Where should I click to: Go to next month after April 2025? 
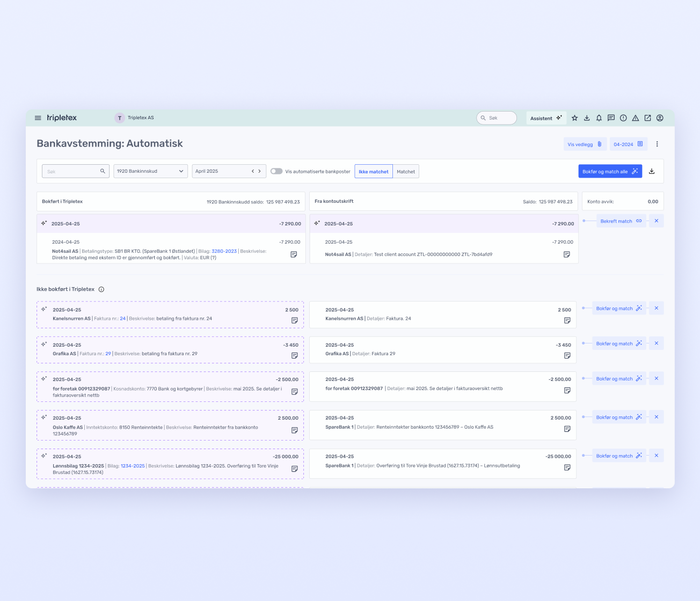(260, 171)
